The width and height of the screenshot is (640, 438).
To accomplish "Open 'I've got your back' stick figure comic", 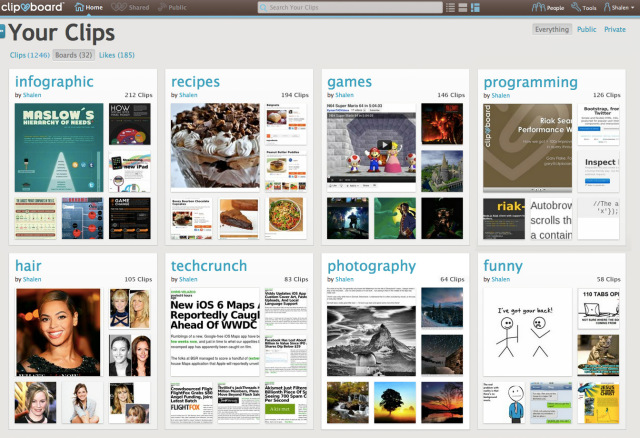I will (527, 332).
